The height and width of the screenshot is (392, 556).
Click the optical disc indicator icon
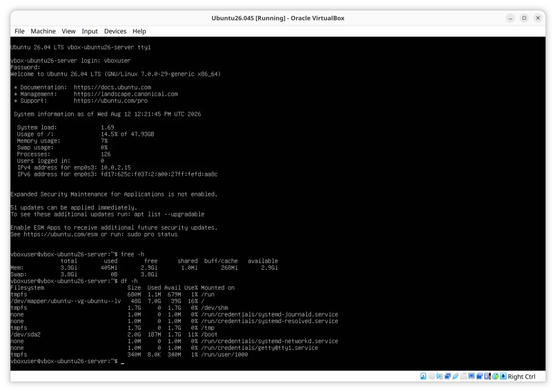pos(431,376)
